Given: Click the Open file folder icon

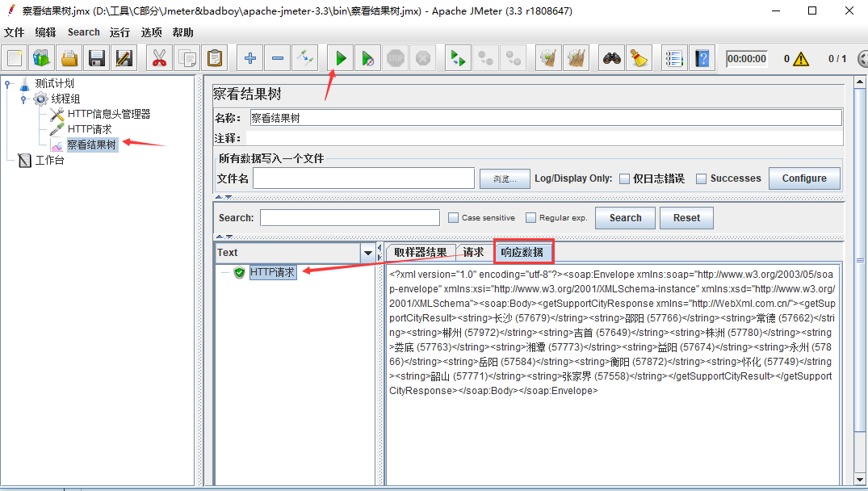Looking at the screenshot, I should tap(69, 58).
